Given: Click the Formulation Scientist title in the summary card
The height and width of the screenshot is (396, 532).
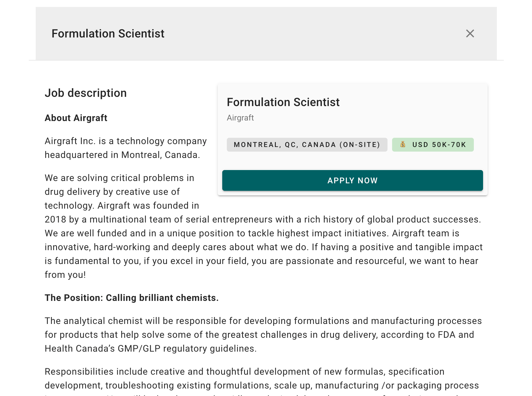Looking at the screenshot, I should [283, 102].
